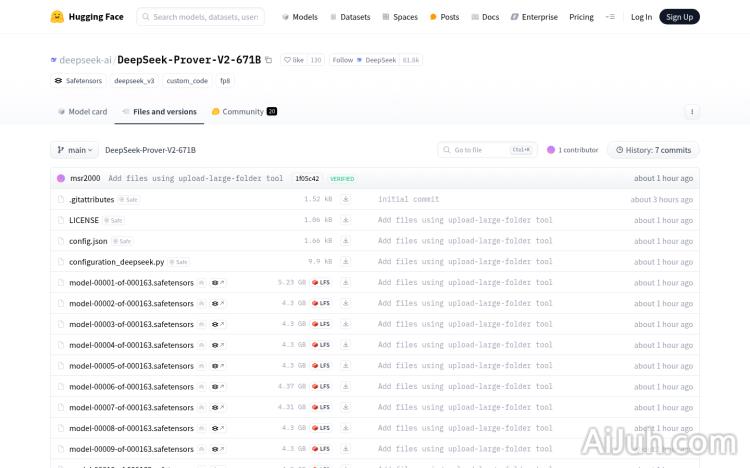Open the .gitattributes file
Viewport: 750px width, 468px height.
coord(91,200)
